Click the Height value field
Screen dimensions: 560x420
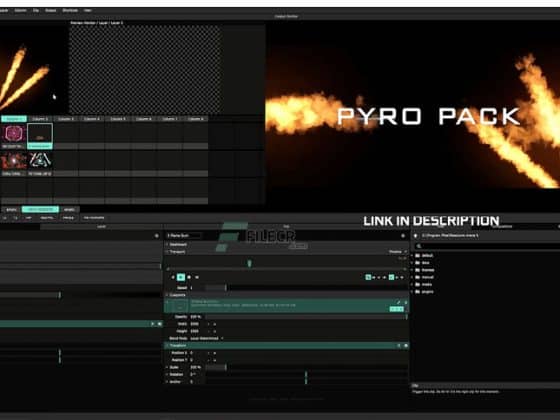(195, 331)
